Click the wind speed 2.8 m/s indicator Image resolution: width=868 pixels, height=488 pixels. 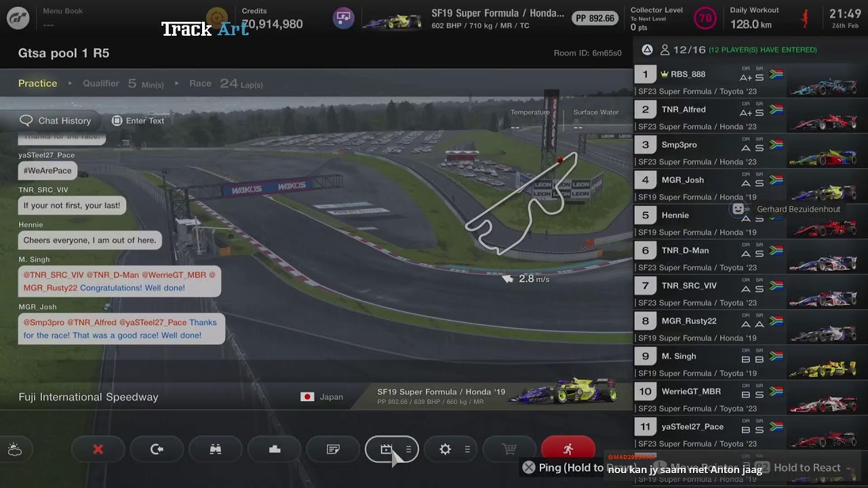tap(526, 279)
